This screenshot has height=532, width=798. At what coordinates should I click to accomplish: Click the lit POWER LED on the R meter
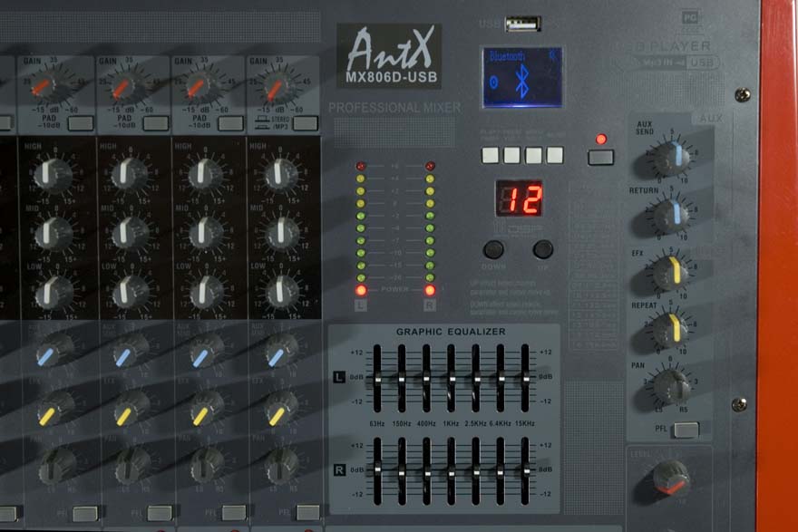click(x=430, y=290)
